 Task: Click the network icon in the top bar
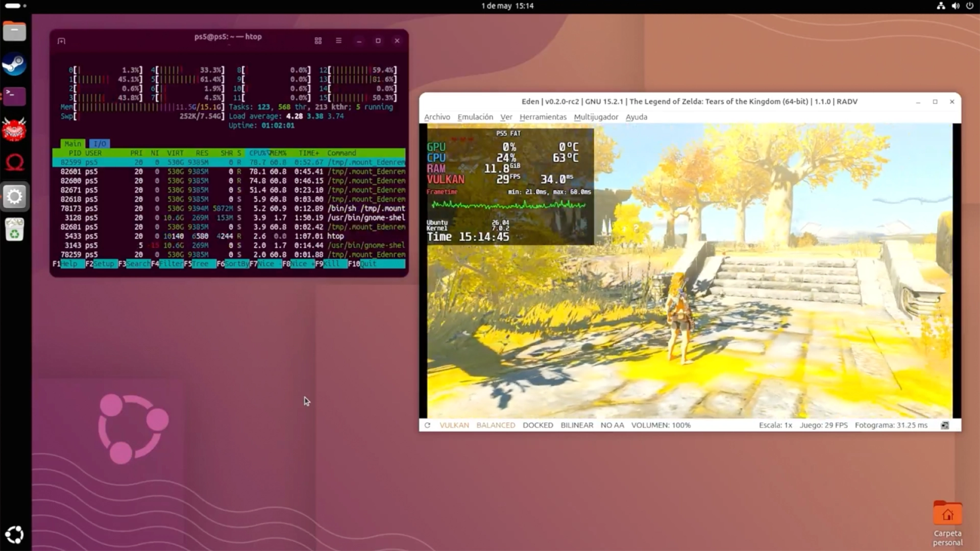click(x=941, y=6)
